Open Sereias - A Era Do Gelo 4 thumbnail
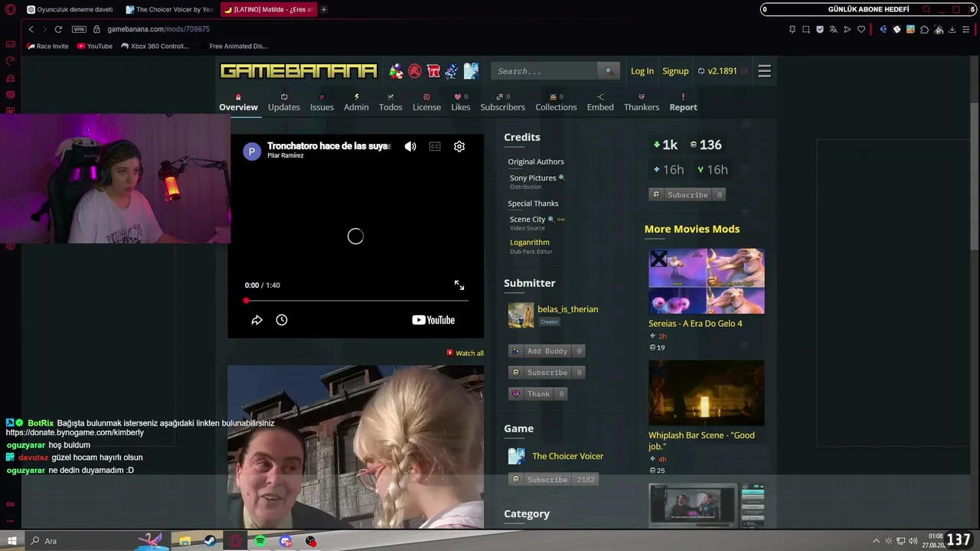 tap(706, 281)
